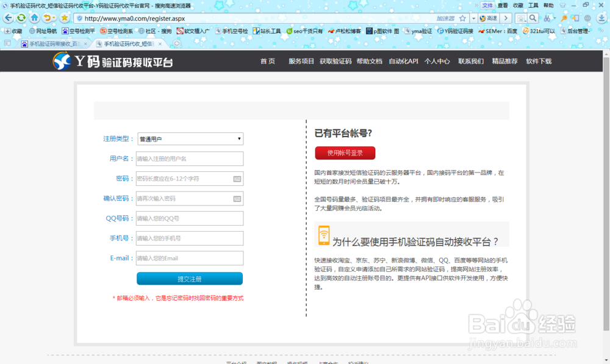Open the 社区 - 搜狗 bookmark

pyautogui.click(x=154, y=31)
